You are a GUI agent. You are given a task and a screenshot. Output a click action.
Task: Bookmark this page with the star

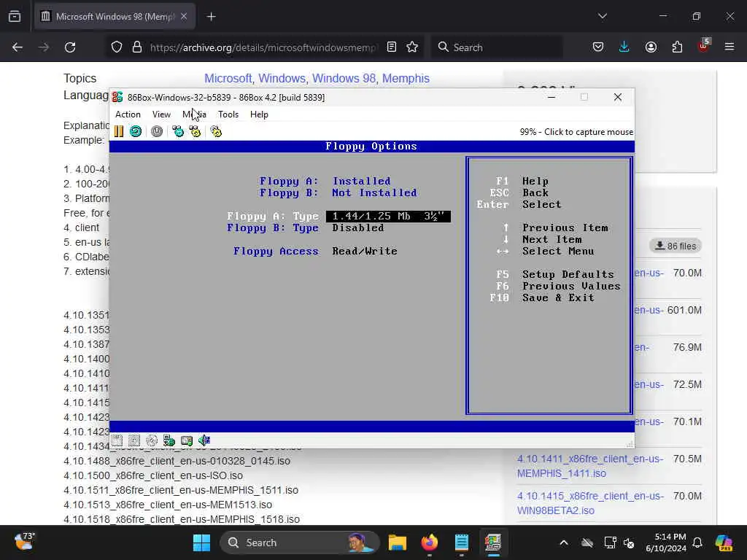pos(412,47)
